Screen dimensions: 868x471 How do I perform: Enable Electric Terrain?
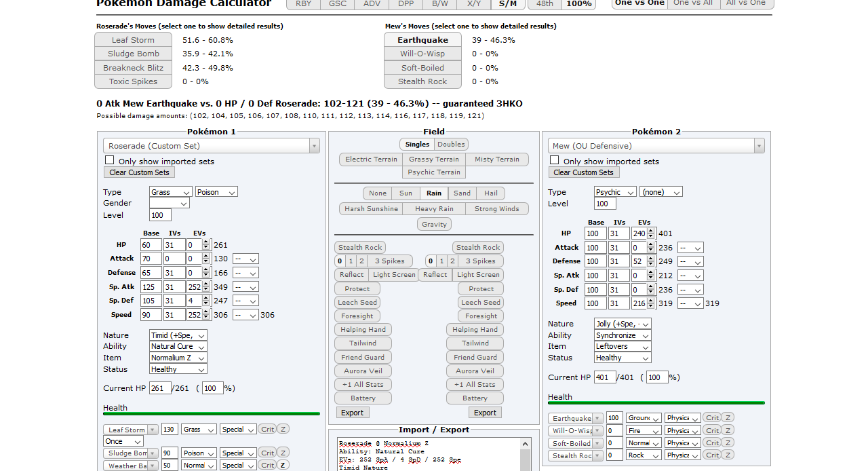[371, 159]
